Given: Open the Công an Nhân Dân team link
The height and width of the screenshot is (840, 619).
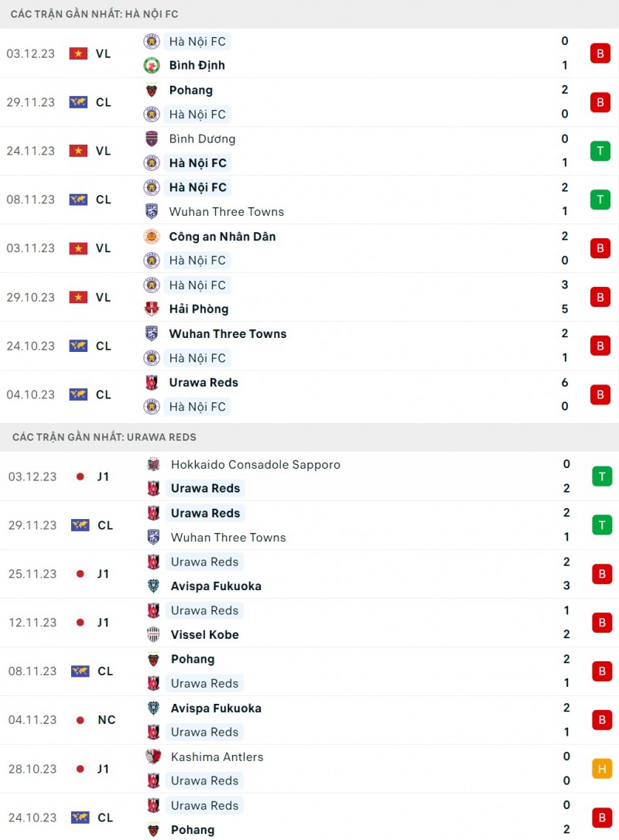Looking at the screenshot, I should coord(222,237).
